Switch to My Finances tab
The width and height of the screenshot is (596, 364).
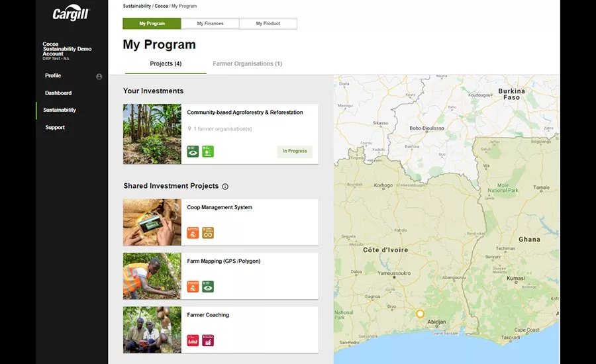(210, 24)
